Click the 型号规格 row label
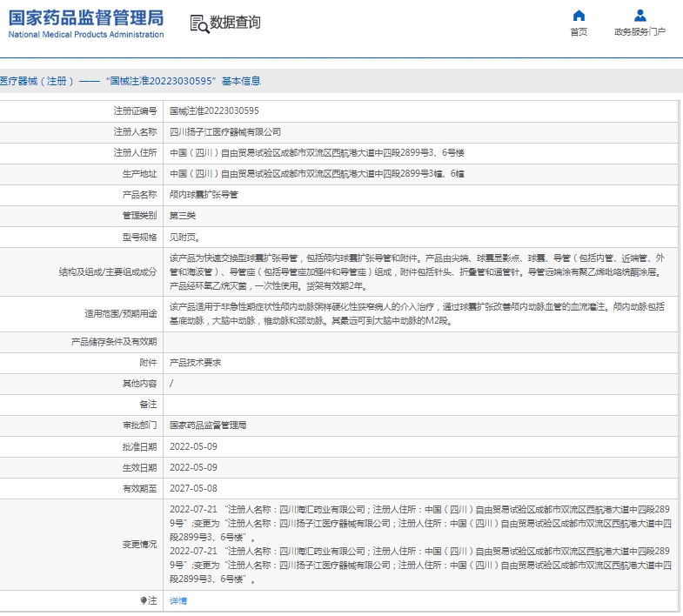The image size is (683, 616). tap(140, 238)
